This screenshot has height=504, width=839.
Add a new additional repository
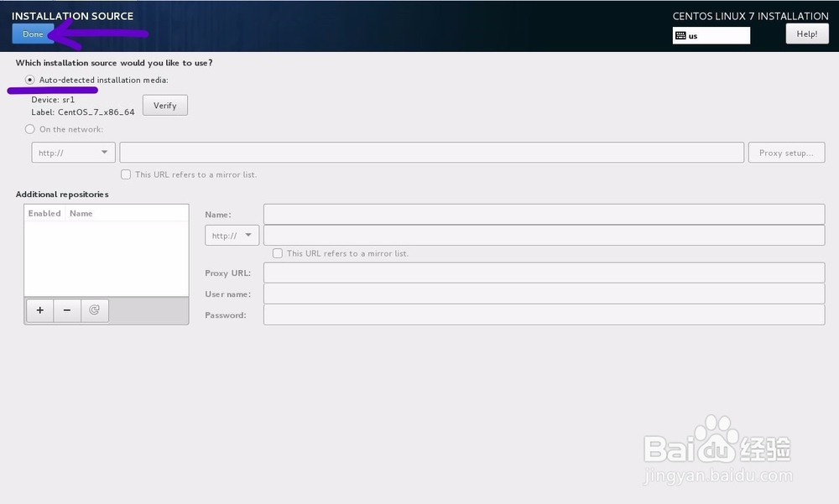pyautogui.click(x=39, y=310)
